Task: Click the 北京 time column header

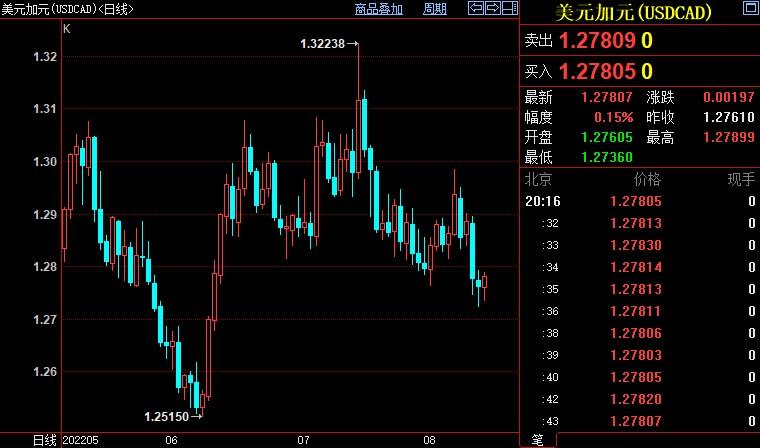Action: coord(538,180)
